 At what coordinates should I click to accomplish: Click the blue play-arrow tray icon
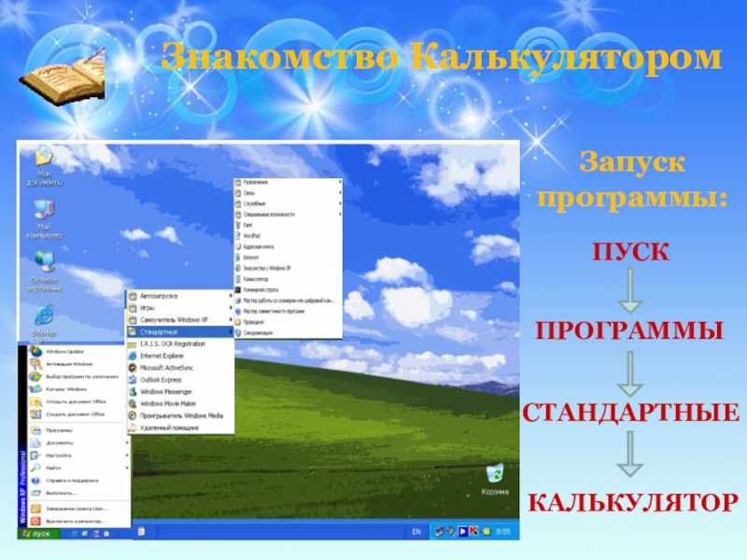[462, 531]
